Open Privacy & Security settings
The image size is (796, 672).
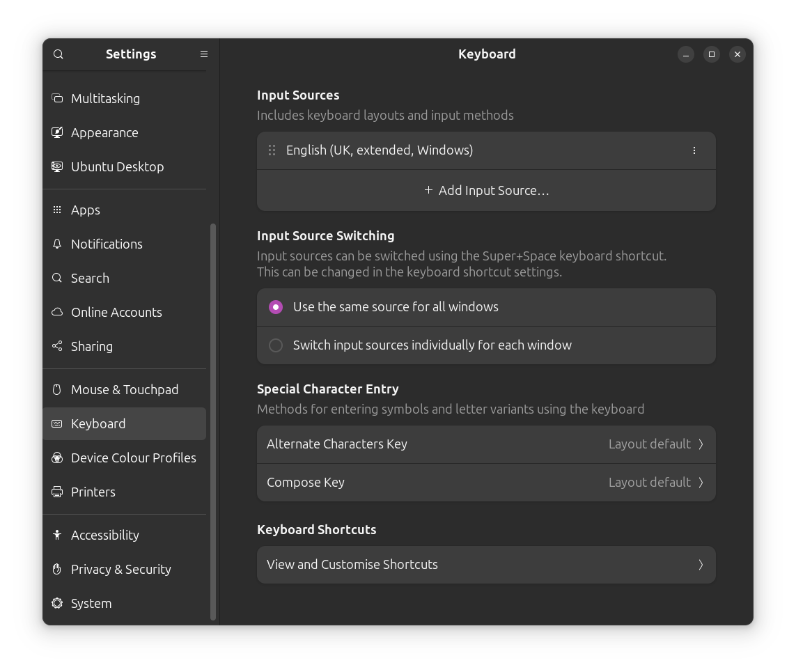[121, 569]
